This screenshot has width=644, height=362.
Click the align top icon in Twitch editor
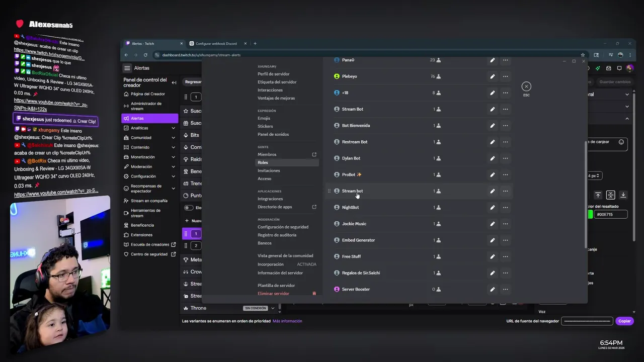click(x=598, y=195)
